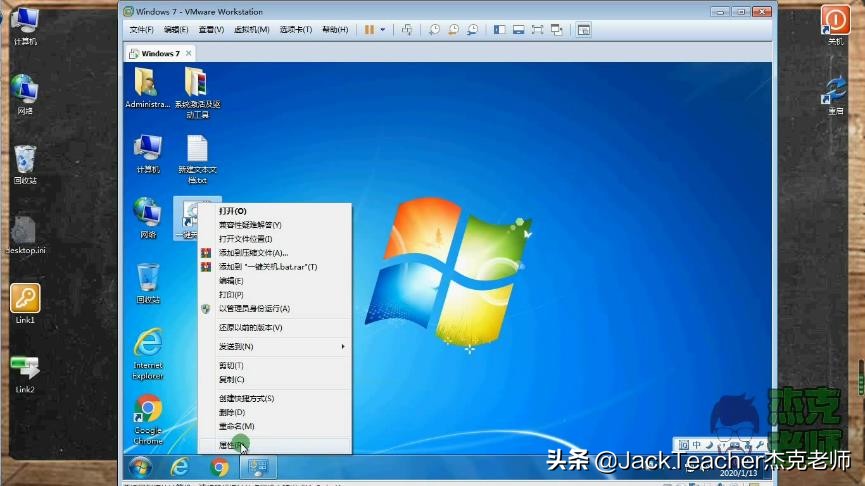Open the VM Start menu orb
The image size is (865, 486).
140,468
